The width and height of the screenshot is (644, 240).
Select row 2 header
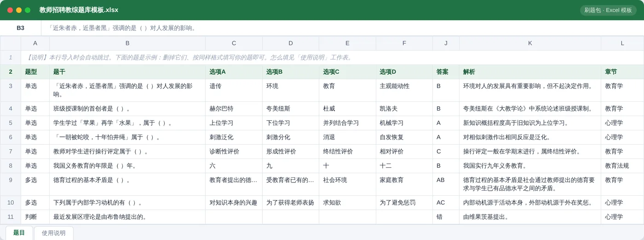pyautogui.click(x=11, y=72)
